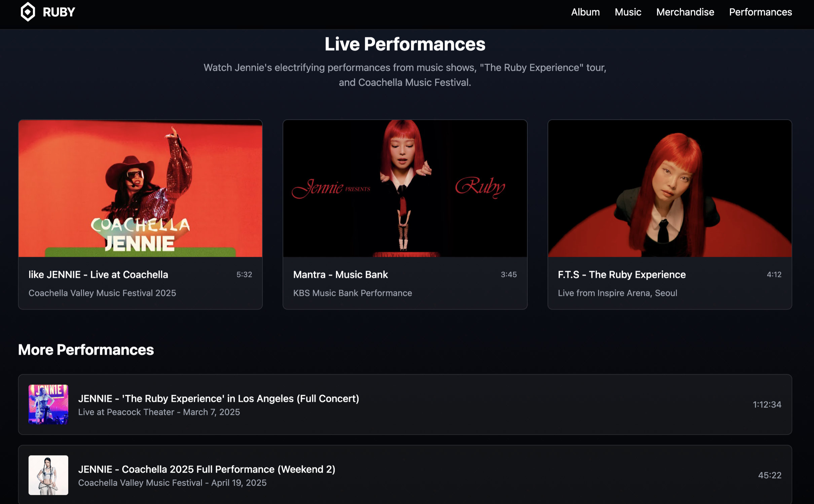Open the Music nav item

point(628,12)
